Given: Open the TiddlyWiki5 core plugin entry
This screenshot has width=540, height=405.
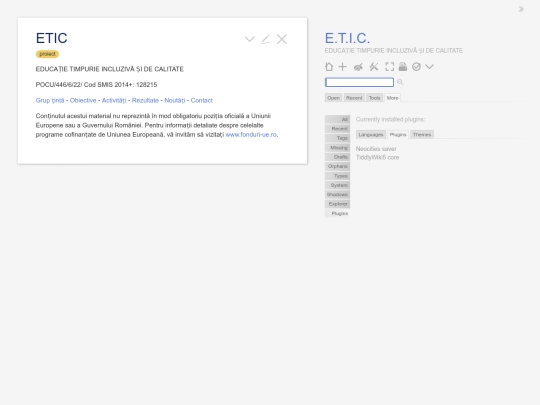Looking at the screenshot, I should 377,157.
